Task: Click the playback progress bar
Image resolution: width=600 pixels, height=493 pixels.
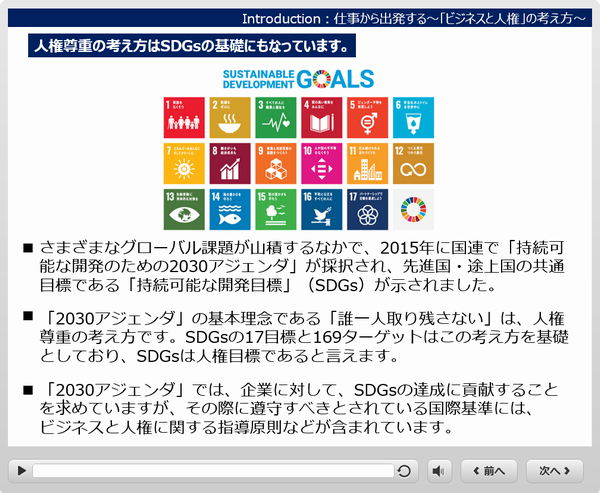Action: [213, 471]
